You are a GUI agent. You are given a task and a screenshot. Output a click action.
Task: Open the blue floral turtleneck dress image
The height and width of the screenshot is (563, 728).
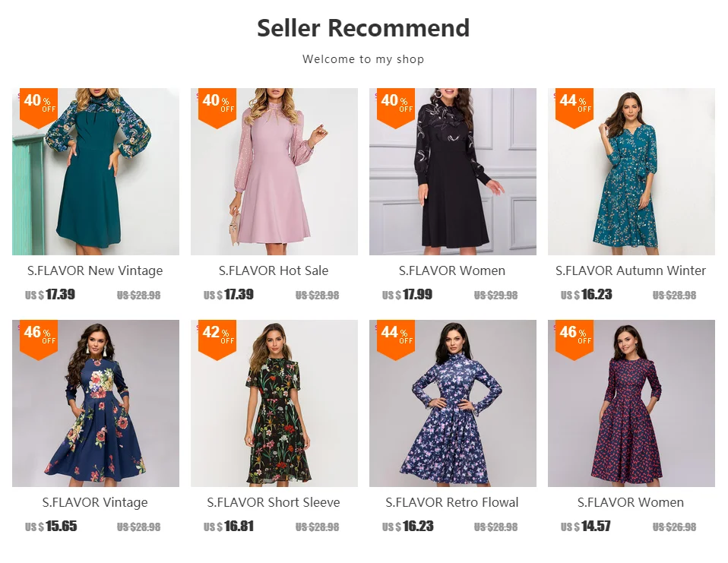click(453, 403)
